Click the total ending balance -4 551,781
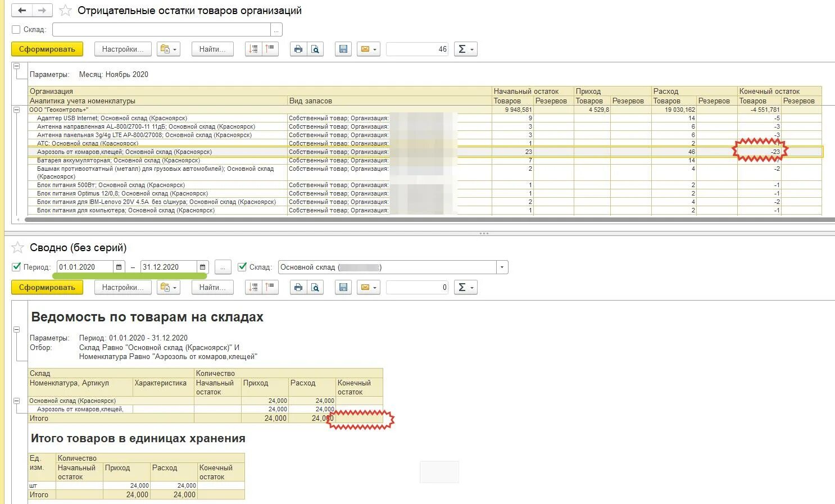This screenshot has width=835, height=504. [x=759, y=110]
